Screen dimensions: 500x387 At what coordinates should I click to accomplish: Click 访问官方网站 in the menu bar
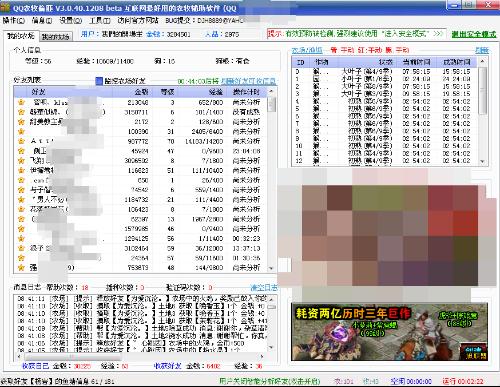pos(138,20)
